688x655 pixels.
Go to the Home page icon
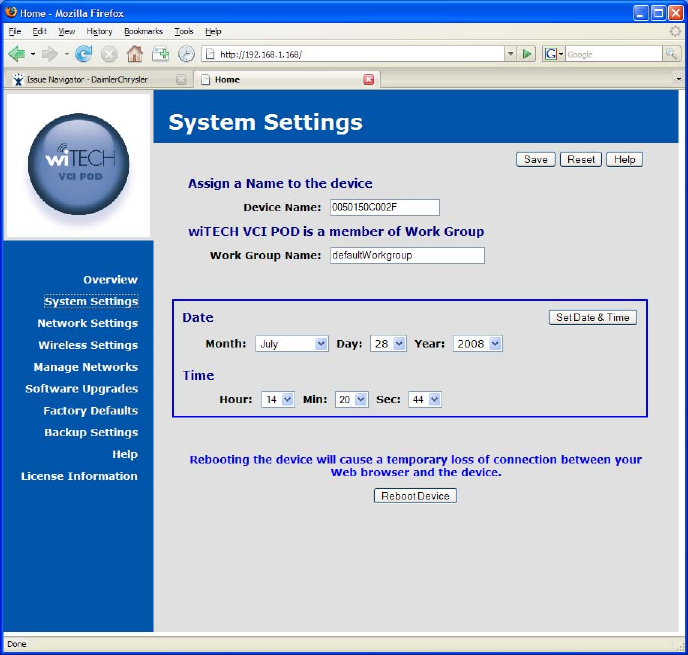pyautogui.click(x=134, y=54)
